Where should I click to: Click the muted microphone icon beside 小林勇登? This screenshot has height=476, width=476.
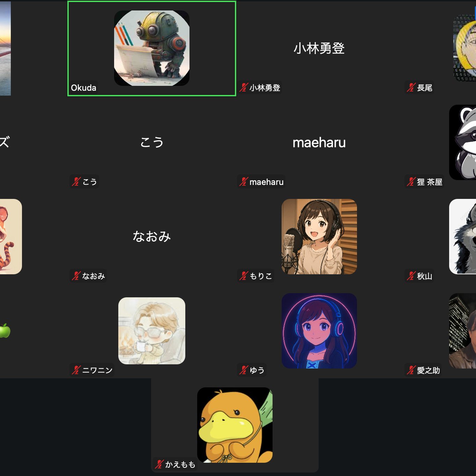tap(244, 88)
